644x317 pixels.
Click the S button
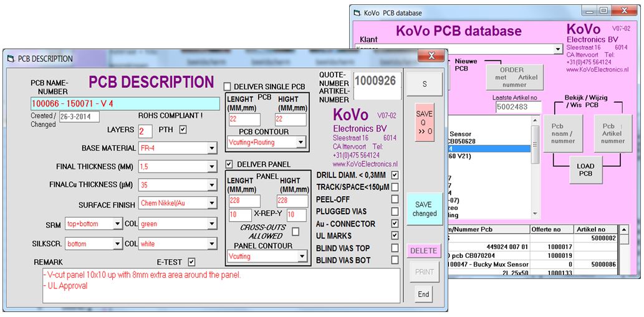(425, 84)
